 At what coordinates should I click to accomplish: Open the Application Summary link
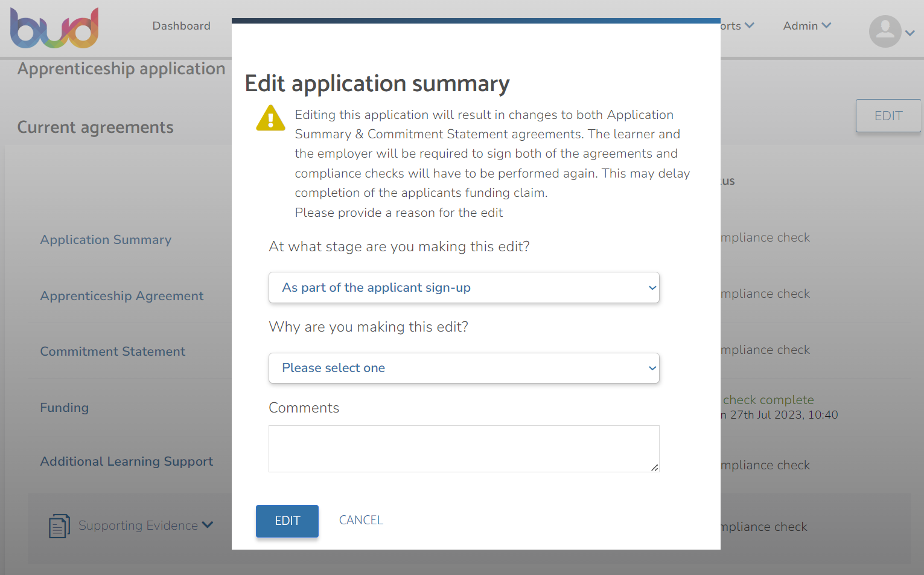pyautogui.click(x=106, y=240)
